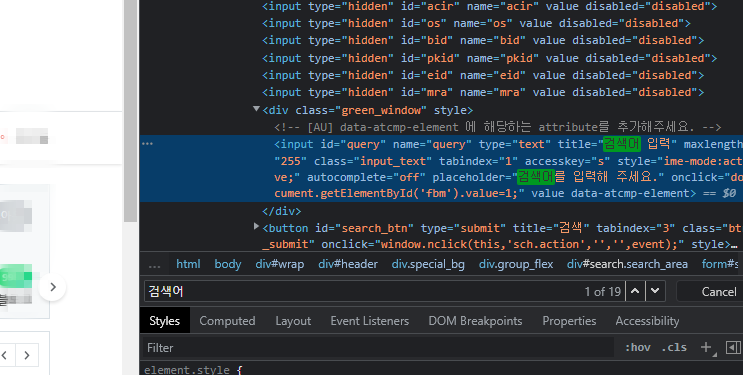Click the webpage carousel next round arrow
Screen dimensions: 743x375
52,287
